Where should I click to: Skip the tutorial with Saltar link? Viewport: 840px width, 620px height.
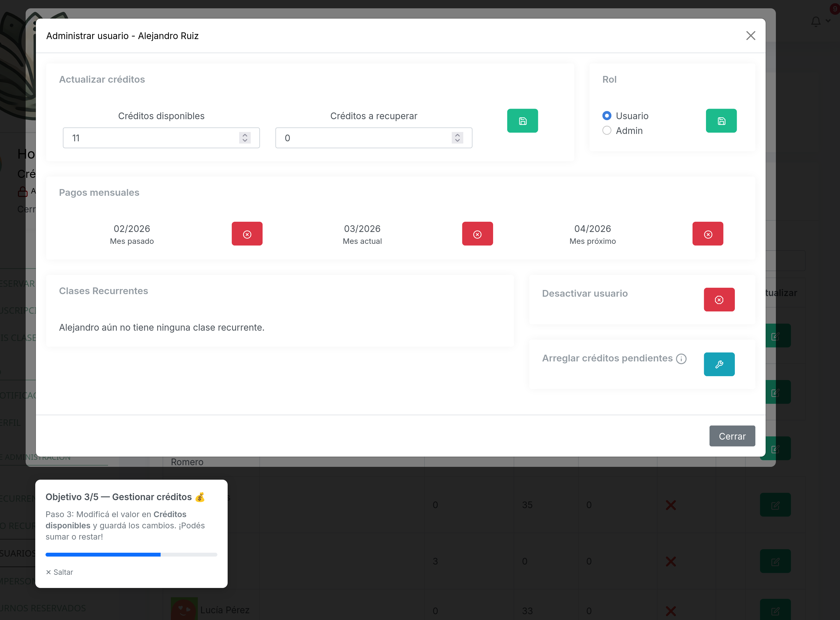59,572
